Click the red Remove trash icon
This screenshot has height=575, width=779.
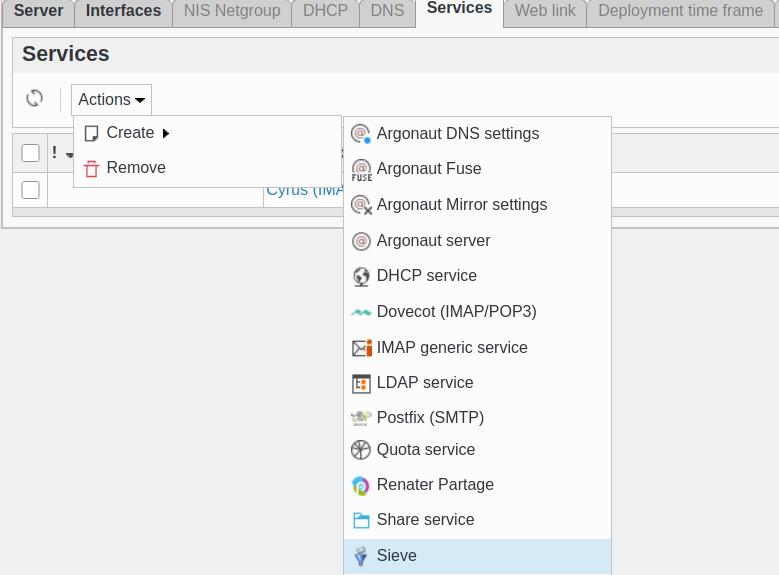[x=91, y=168]
